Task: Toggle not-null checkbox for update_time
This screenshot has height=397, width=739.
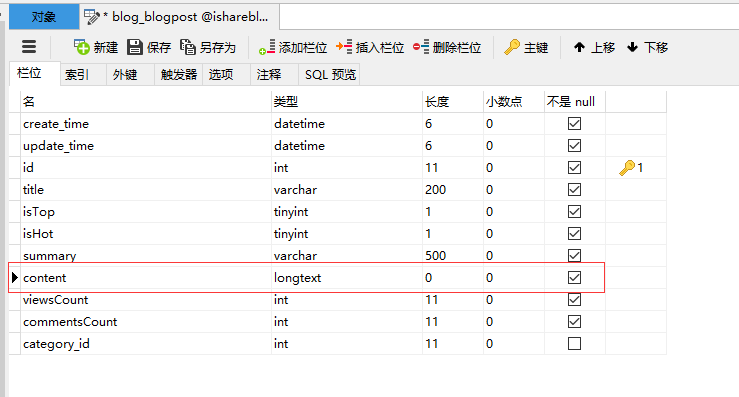Action: [574, 146]
